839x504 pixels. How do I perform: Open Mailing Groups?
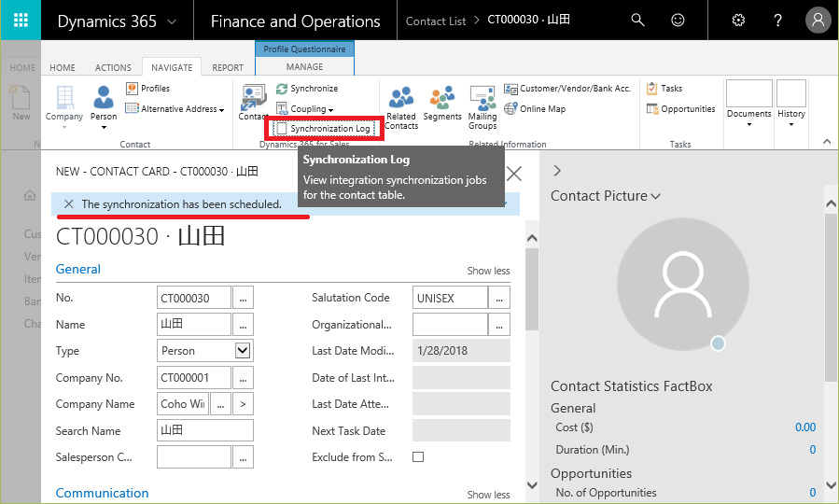(x=482, y=107)
